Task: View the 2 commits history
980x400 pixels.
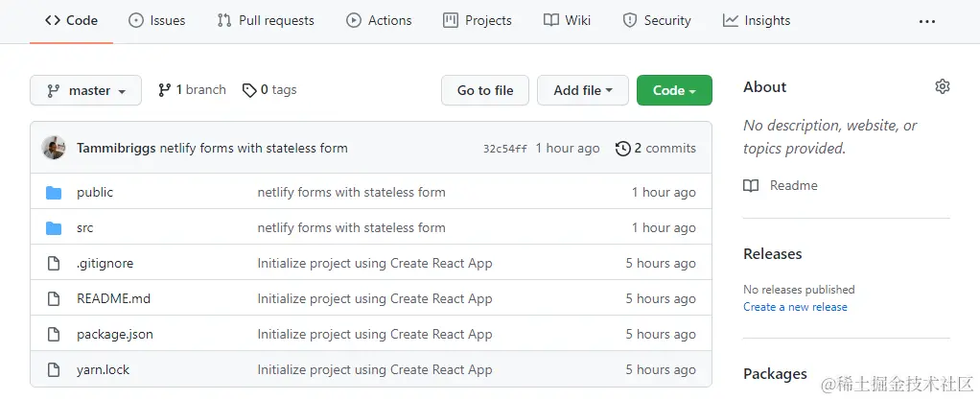Action: [x=656, y=148]
